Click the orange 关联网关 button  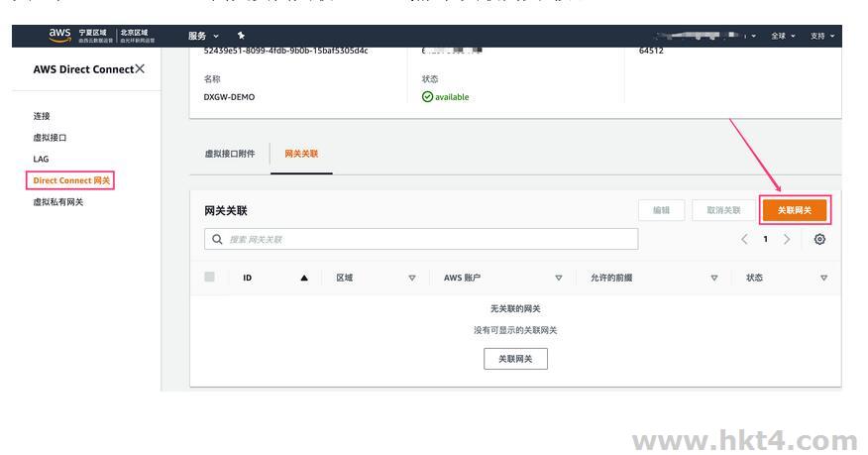click(x=795, y=210)
